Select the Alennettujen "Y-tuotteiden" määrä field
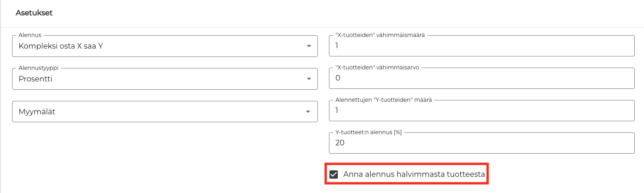This screenshot has width=644, height=193. (481, 111)
